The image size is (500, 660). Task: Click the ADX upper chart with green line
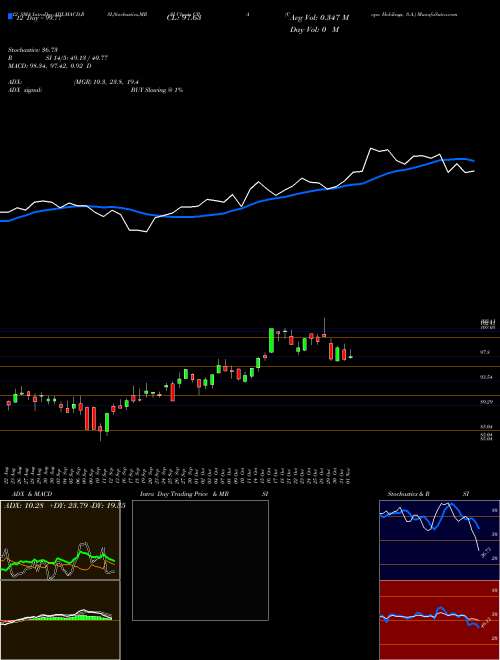[x=60, y=540]
